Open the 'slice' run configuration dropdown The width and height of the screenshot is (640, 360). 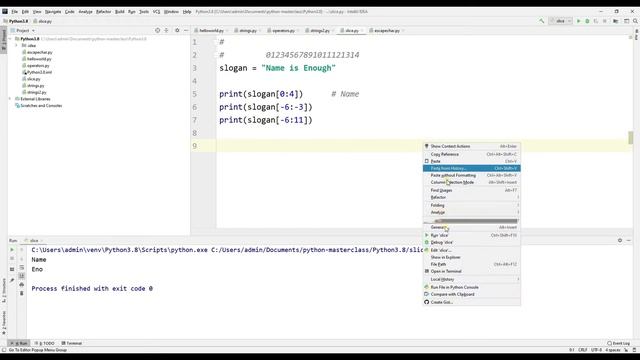(560, 21)
